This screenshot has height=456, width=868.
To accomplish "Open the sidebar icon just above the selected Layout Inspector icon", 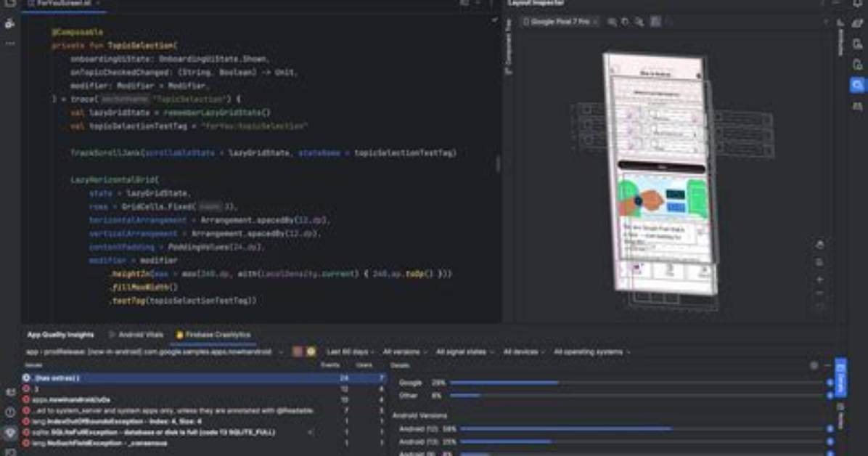I will pyautogui.click(x=858, y=65).
